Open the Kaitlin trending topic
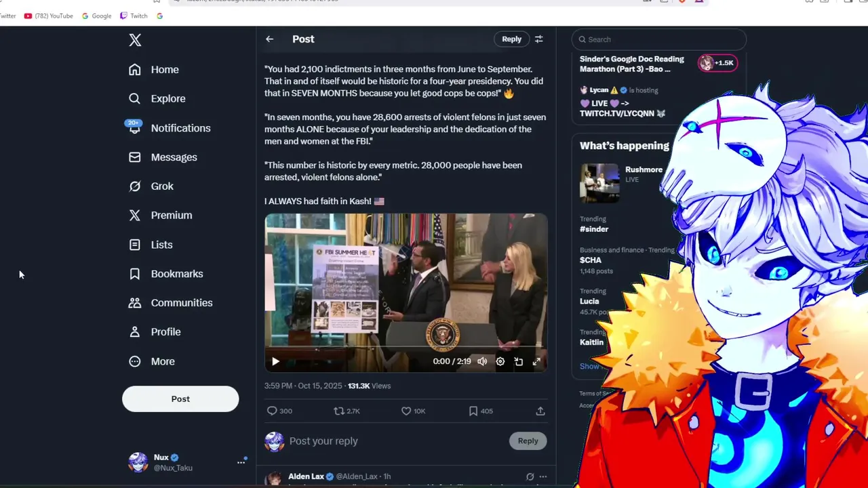868x488 pixels. [x=591, y=342]
